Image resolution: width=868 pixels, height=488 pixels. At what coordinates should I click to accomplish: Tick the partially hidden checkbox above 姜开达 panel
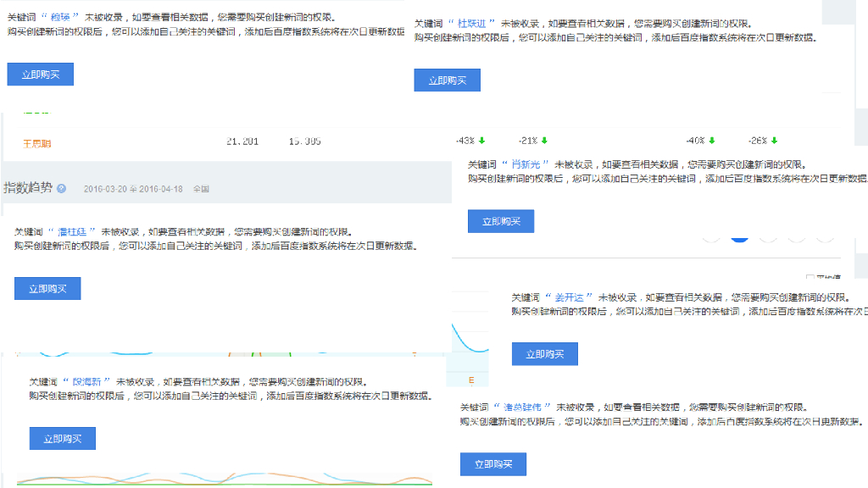pos(810,277)
